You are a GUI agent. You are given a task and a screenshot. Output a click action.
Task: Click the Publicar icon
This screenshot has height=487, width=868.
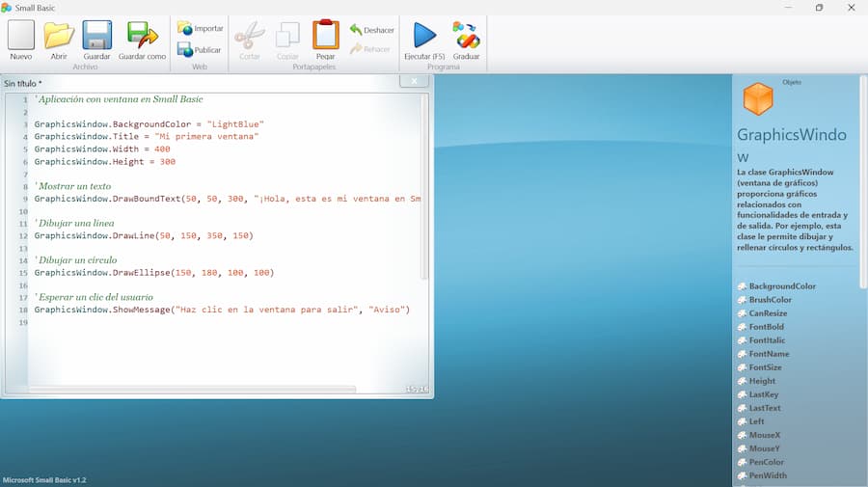click(185, 49)
